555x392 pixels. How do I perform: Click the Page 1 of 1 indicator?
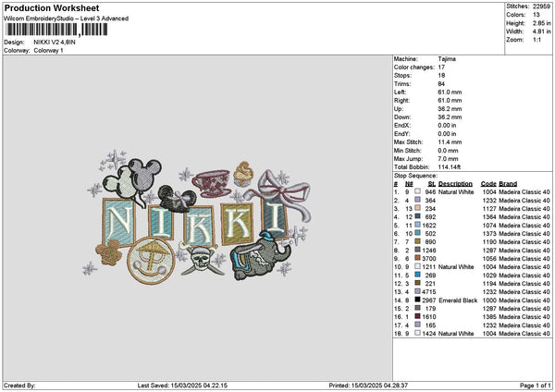tap(536, 386)
